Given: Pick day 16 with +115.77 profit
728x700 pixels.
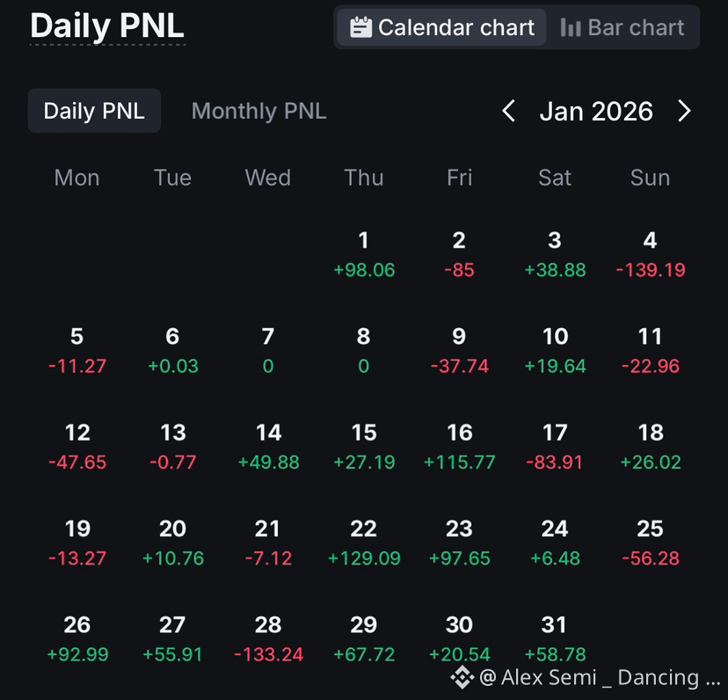Looking at the screenshot, I should pyautogui.click(x=460, y=447).
